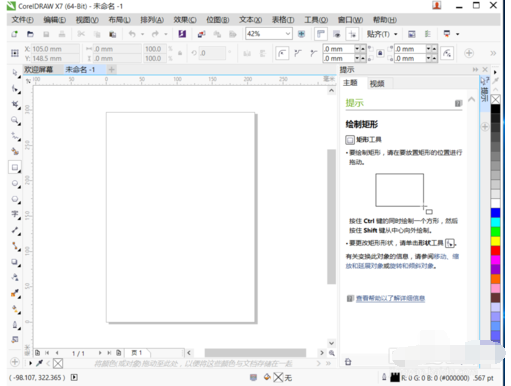Viewport: 511px width, 386px height.
Task: Pick the yellow swatch in color palette
Action: click(496, 241)
